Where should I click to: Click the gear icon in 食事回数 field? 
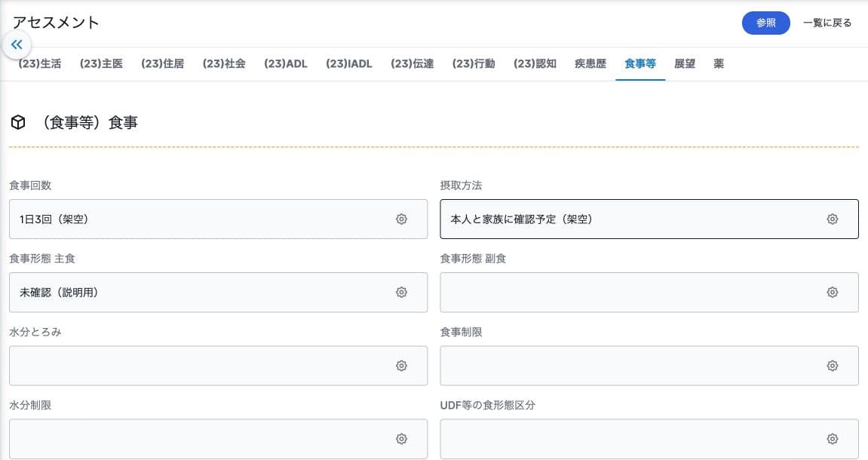401,219
